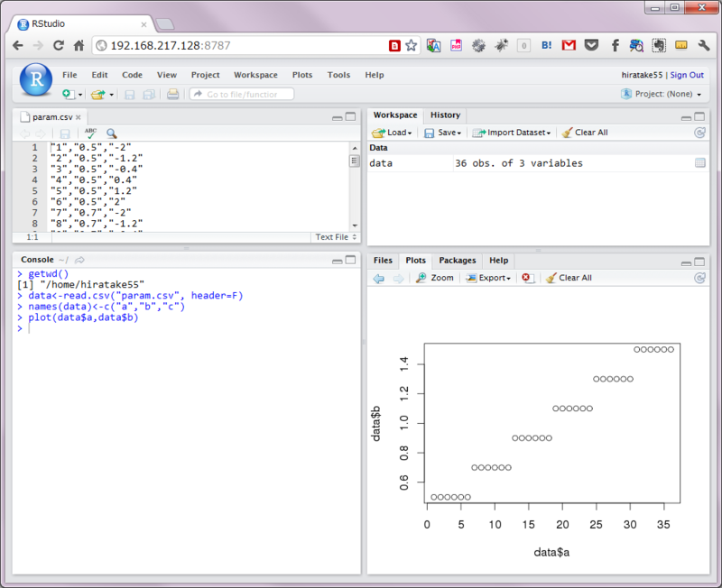Bookmark page with star icon

411,46
